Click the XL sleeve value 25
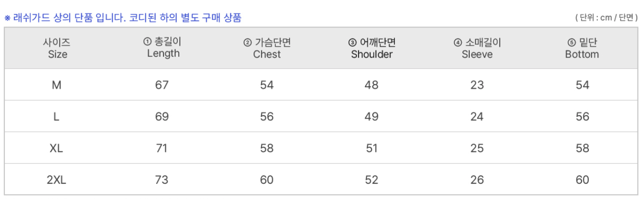The width and height of the screenshot is (644, 199). click(477, 148)
